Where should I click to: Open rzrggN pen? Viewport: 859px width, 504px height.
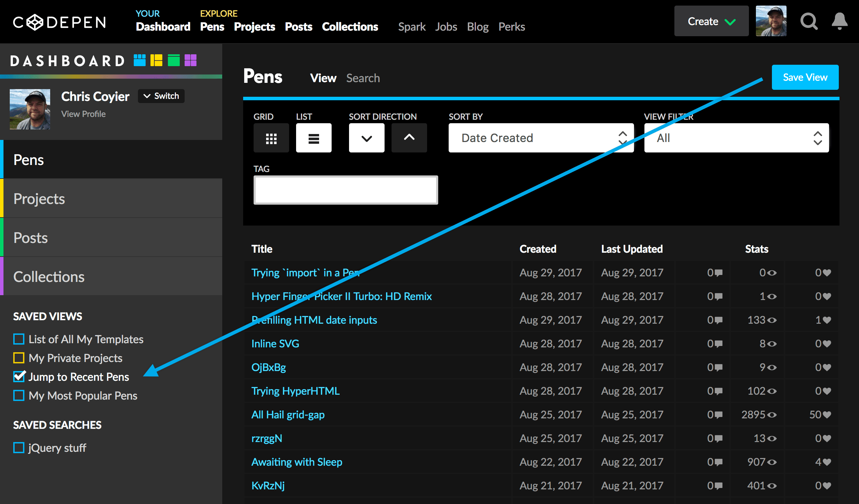pos(267,439)
